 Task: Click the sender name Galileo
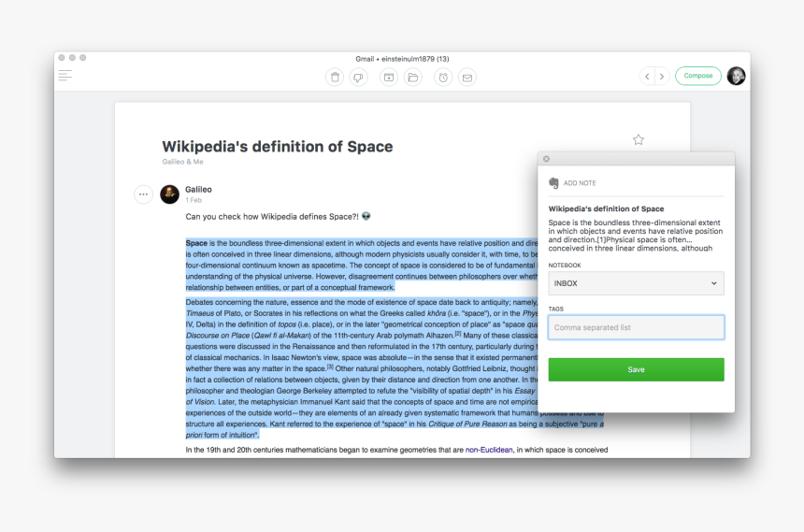[198, 189]
